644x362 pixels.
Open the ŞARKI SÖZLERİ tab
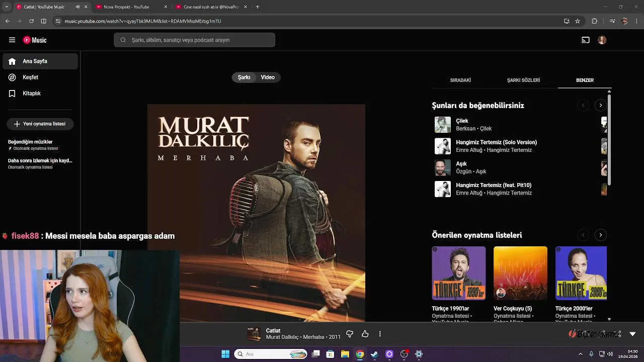[x=523, y=80]
